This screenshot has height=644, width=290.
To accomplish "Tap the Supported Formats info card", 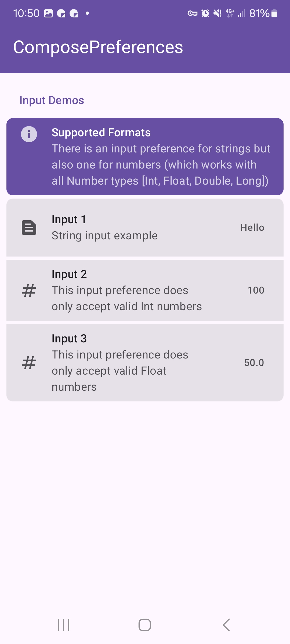I will [x=145, y=157].
